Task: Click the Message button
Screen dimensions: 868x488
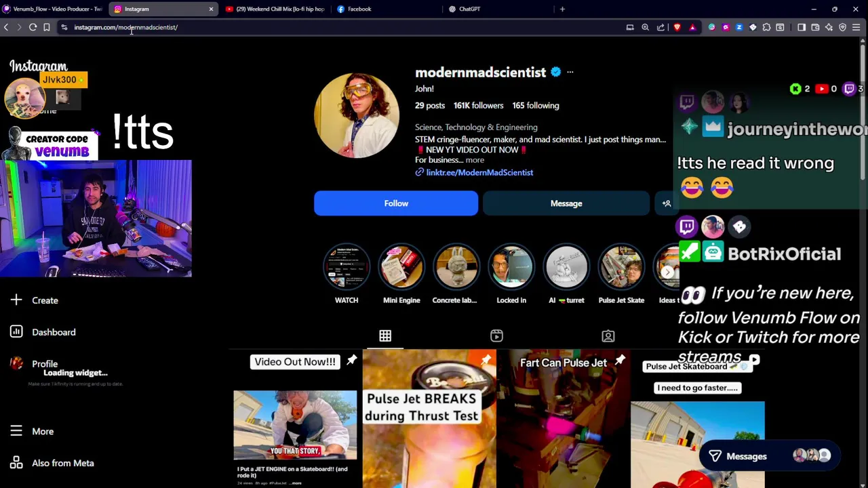Action: click(566, 203)
